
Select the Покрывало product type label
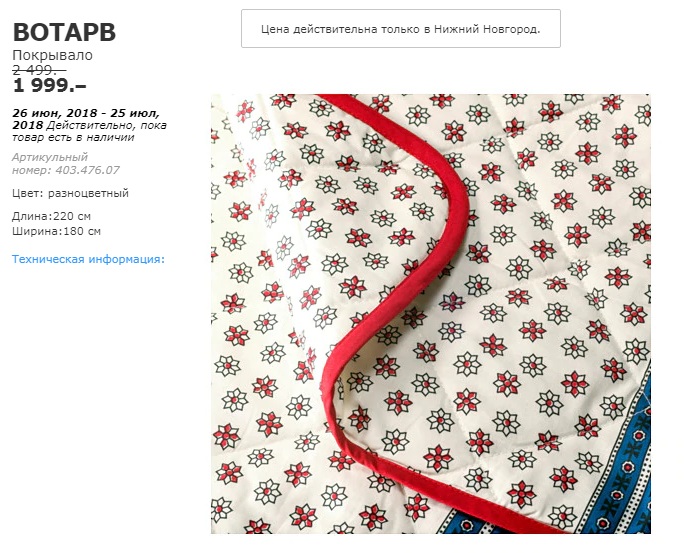[52, 55]
